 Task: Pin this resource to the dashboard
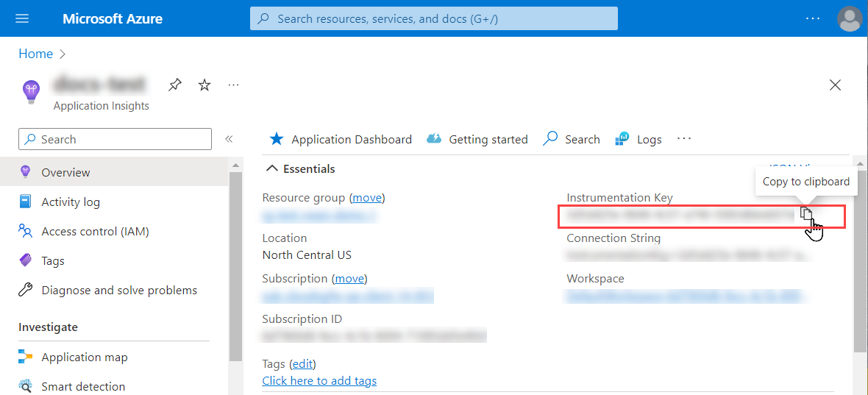pos(174,85)
